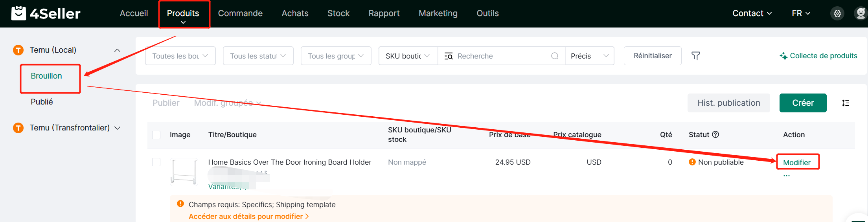Click the Temu (Local) orange icon
Image resolution: width=868 pixels, height=222 pixels.
pos(18,50)
